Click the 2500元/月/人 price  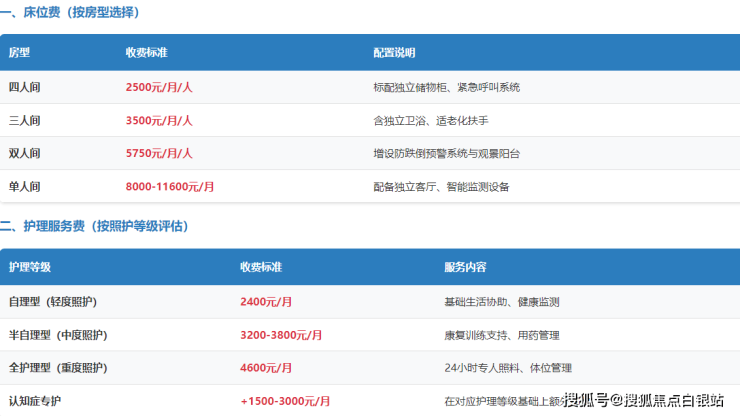coord(159,87)
